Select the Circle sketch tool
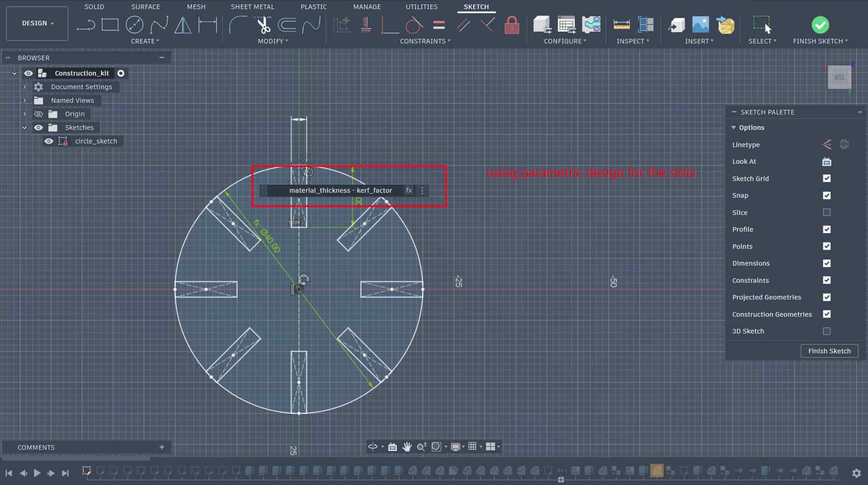Screen dimensions: 868x485 click(134, 24)
